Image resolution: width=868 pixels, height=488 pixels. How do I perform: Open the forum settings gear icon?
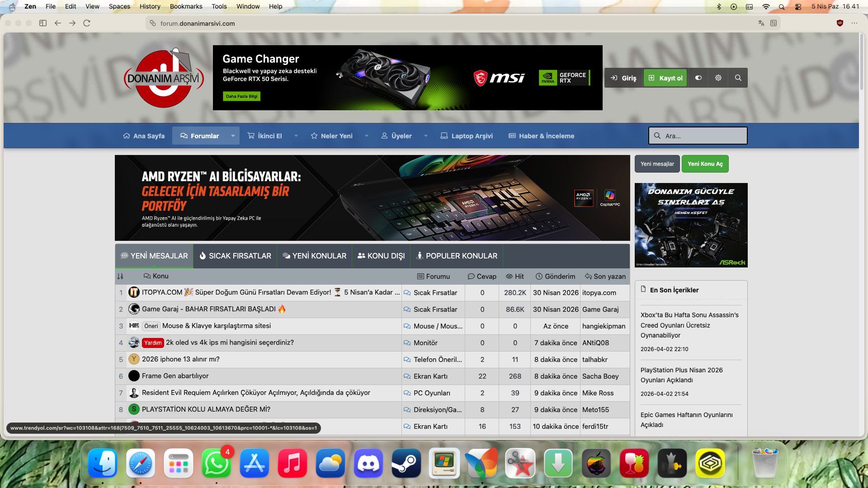[718, 78]
